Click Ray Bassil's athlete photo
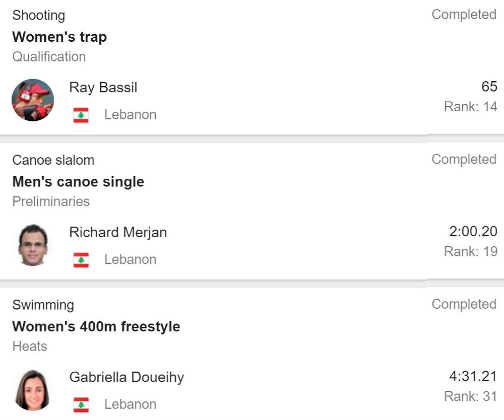The image size is (504, 420). pyautogui.click(x=33, y=100)
